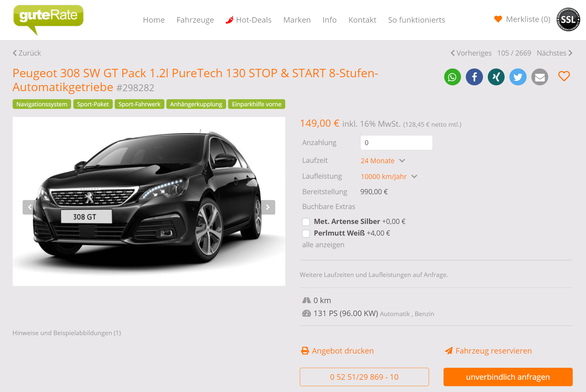This screenshot has width=586, height=392.
Task: Click paper plane icon by Fahrzeug reservieren
Action: click(x=449, y=351)
